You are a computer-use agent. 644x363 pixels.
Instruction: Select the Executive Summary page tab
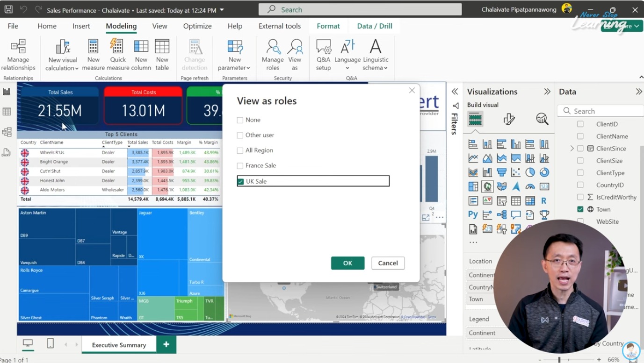pyautogui.click(x=119, y=345)
